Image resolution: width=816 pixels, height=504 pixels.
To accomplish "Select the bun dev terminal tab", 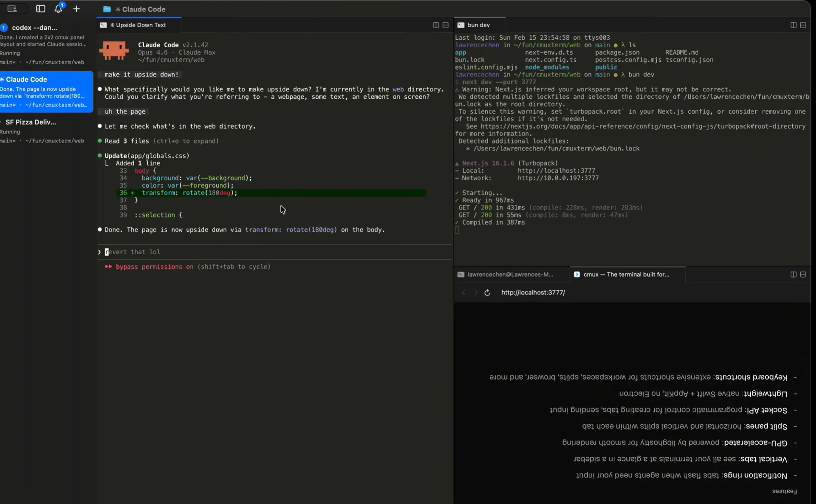I will tap(478, 25).
